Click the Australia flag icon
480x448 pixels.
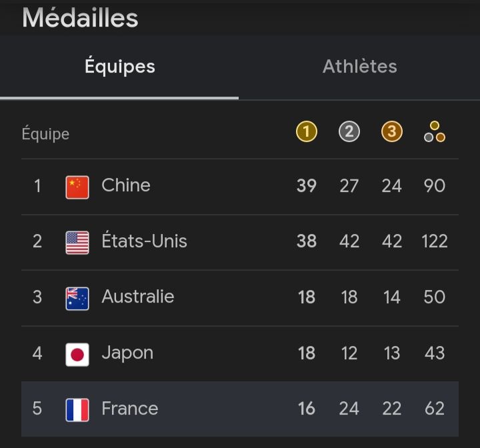[x=77, y=298]
